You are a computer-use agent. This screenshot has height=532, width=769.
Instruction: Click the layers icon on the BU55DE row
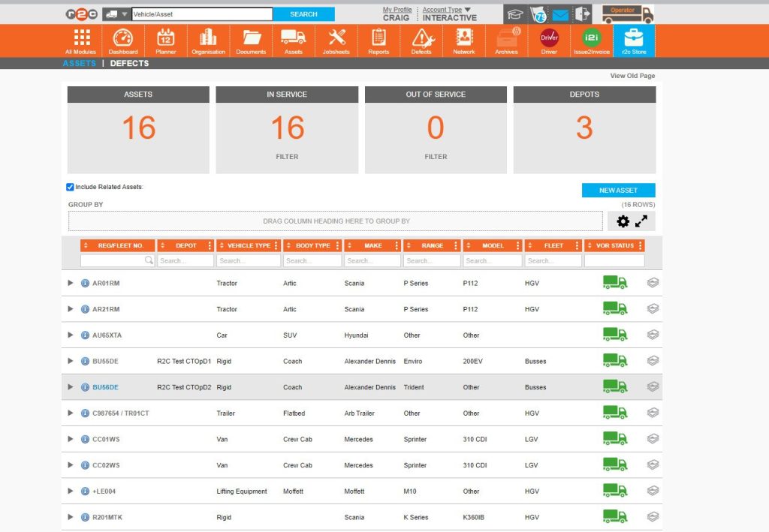pyautogui.click(x=653, y=361)
